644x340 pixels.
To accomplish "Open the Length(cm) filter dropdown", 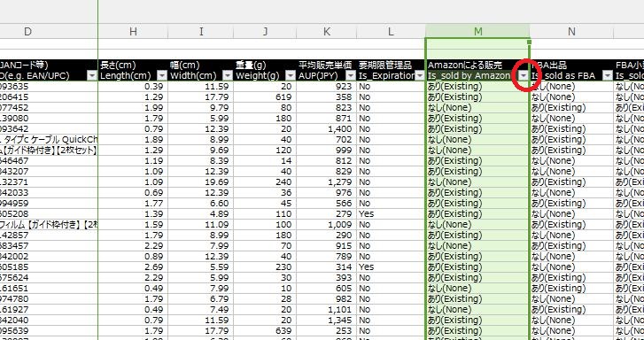I will 163,75.
